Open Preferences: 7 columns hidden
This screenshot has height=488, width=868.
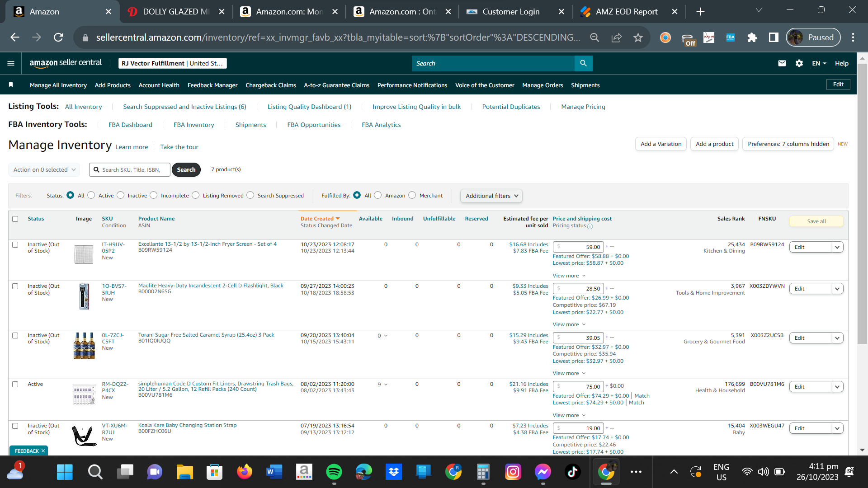coord(788,144)
